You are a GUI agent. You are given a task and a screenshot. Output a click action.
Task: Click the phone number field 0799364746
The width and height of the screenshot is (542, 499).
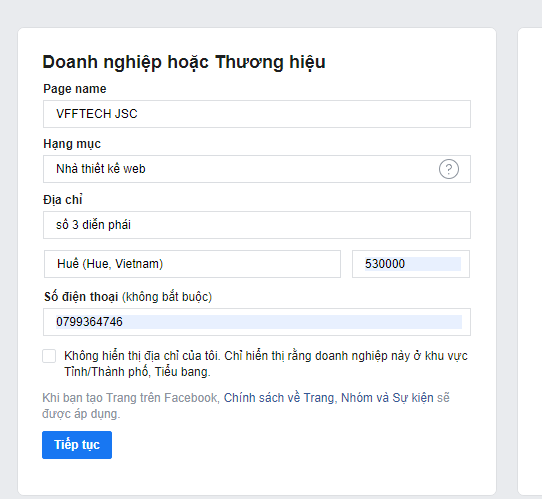[x=257, y=322]
